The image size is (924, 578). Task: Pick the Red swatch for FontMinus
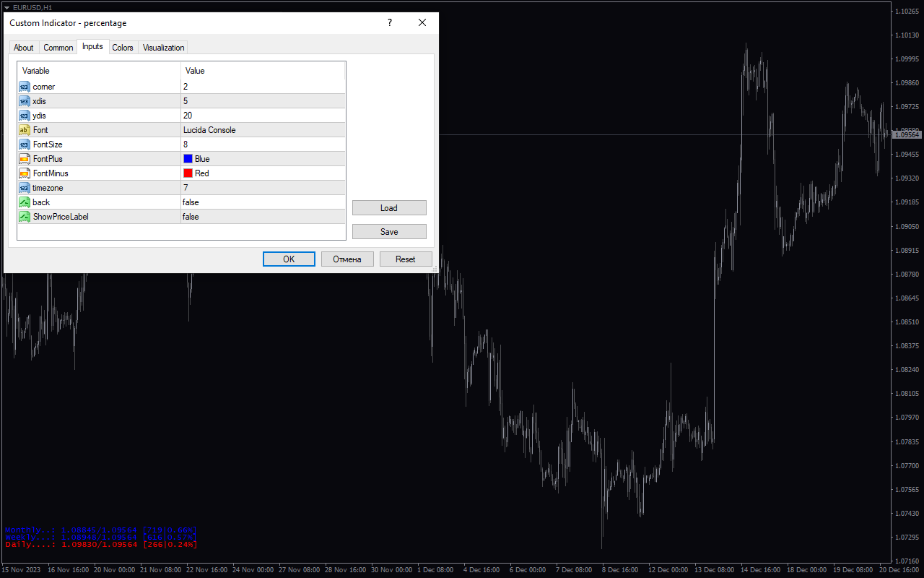click(188, 173)
